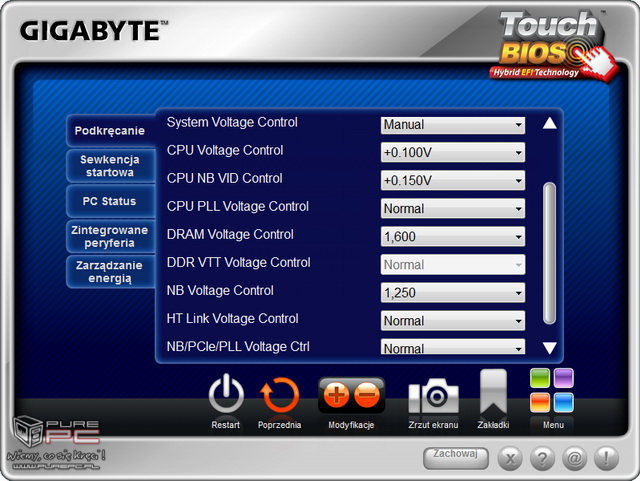The width and height of the screenshot is (640, 481).
Task: Switch to the PC Status tab
Action: coord(109,201)
